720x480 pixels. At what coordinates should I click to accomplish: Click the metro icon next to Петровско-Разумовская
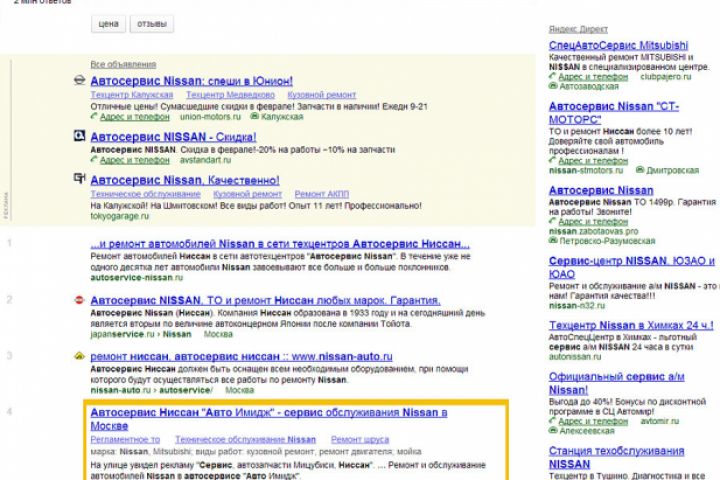pyautogui.click(x=553, y=240)
